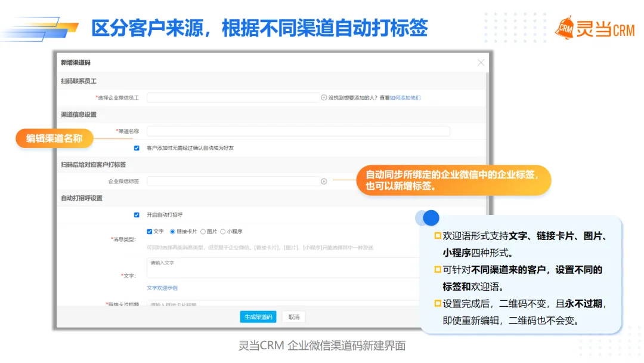This screenshot has width=644, height=363.
Task: Toggle 客户添加时无需经过确认自动成为好友 checkbox
Action: [x=137, y=147]
